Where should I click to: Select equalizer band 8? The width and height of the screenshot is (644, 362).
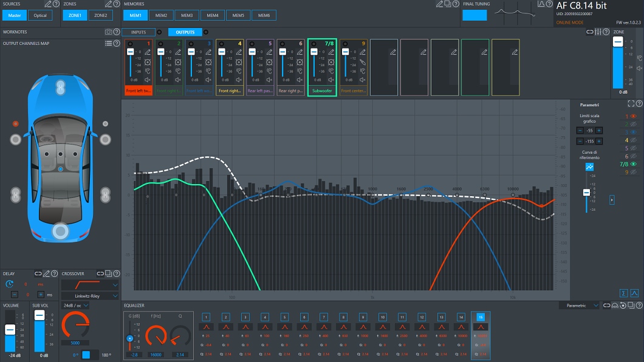[x=343, y=317]
